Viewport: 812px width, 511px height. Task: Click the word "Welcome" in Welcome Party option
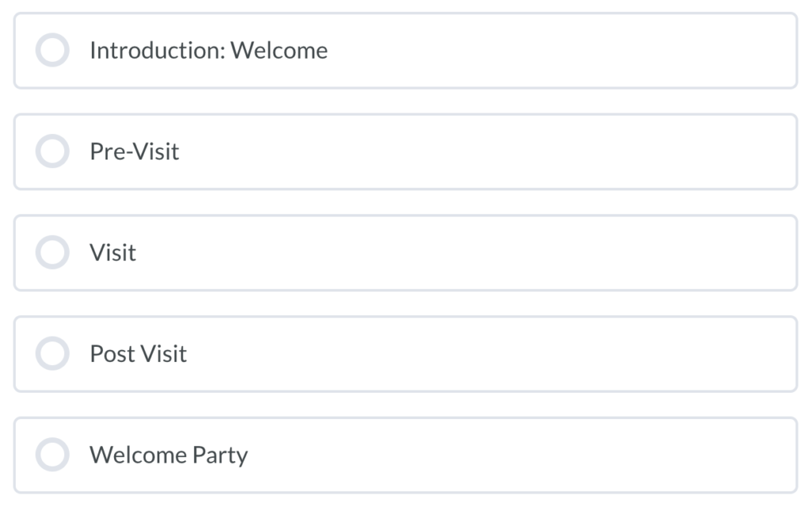click(x=138, y=455)
